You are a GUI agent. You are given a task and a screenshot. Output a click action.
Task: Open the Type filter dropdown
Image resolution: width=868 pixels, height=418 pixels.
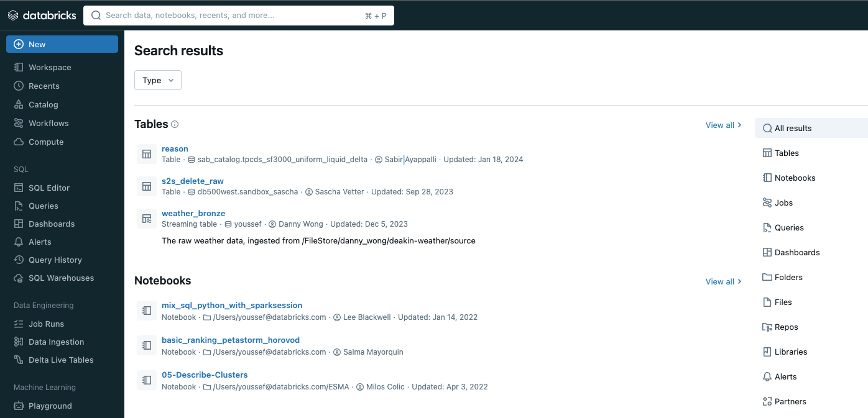(x=158, y=80)
